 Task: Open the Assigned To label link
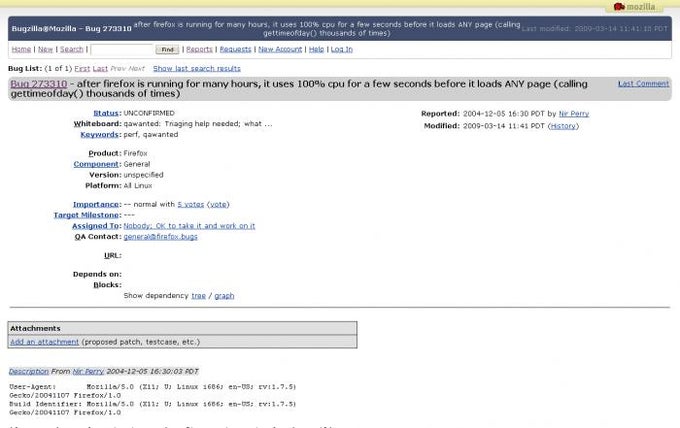pos(95,226)
